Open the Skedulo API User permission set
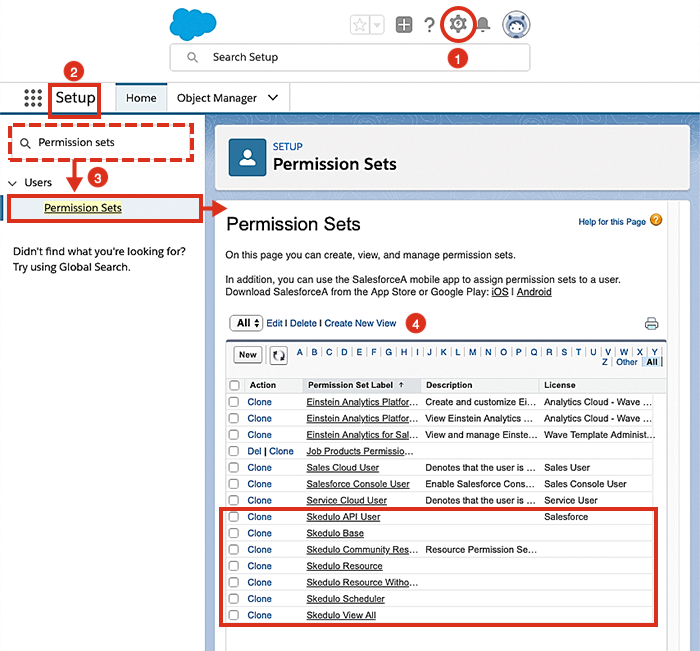The width and height of the screenshot is (700, 651). pos(343,517)
